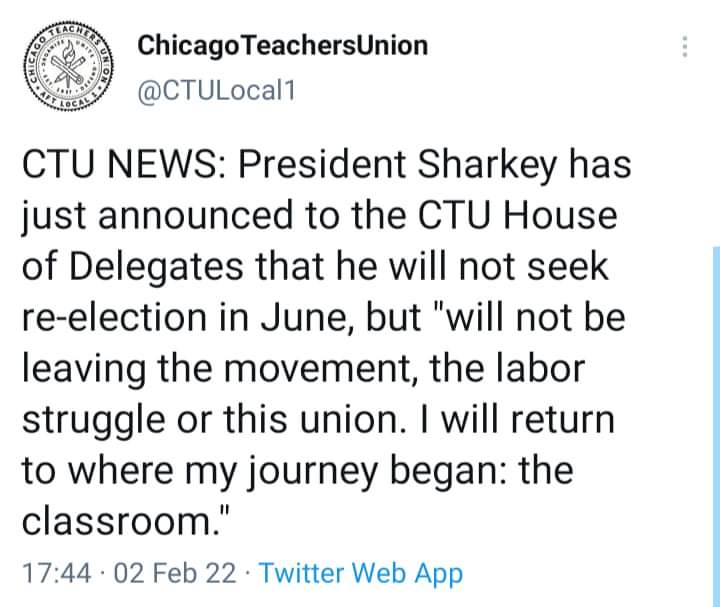
Task: Open the ChicagoTeachersUnion profile name
Action: (x=282, y=46)
